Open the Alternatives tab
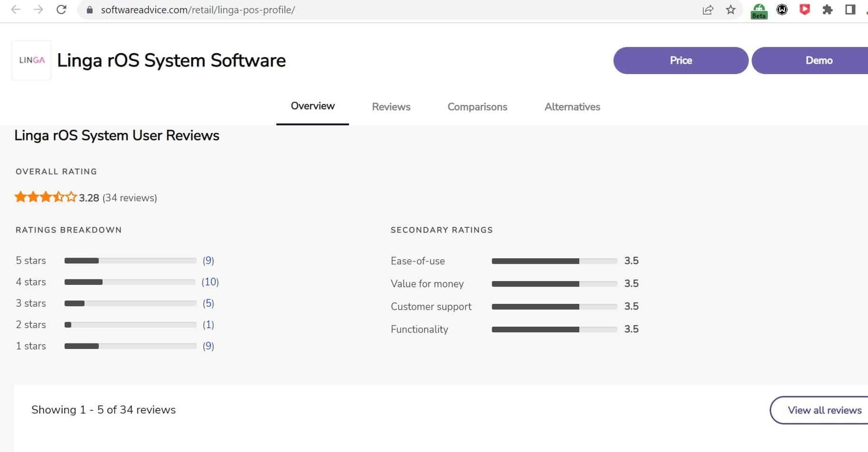 (x=572, y=107)
